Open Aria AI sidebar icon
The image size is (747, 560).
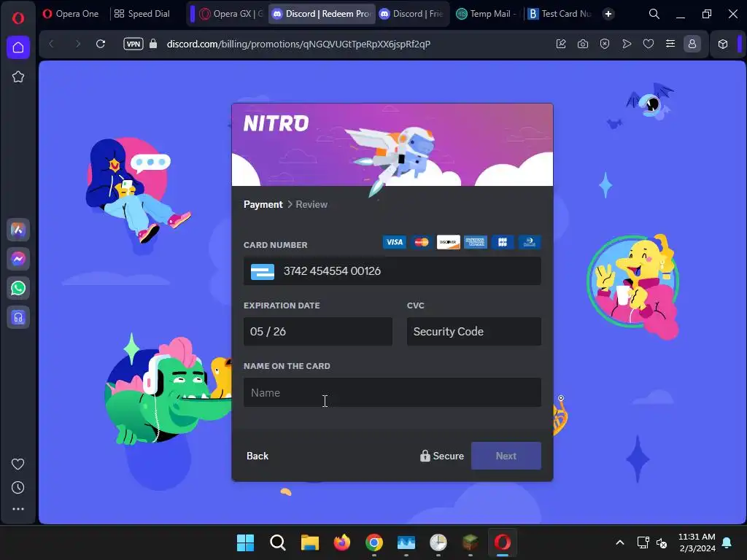(x=18, y=230)
